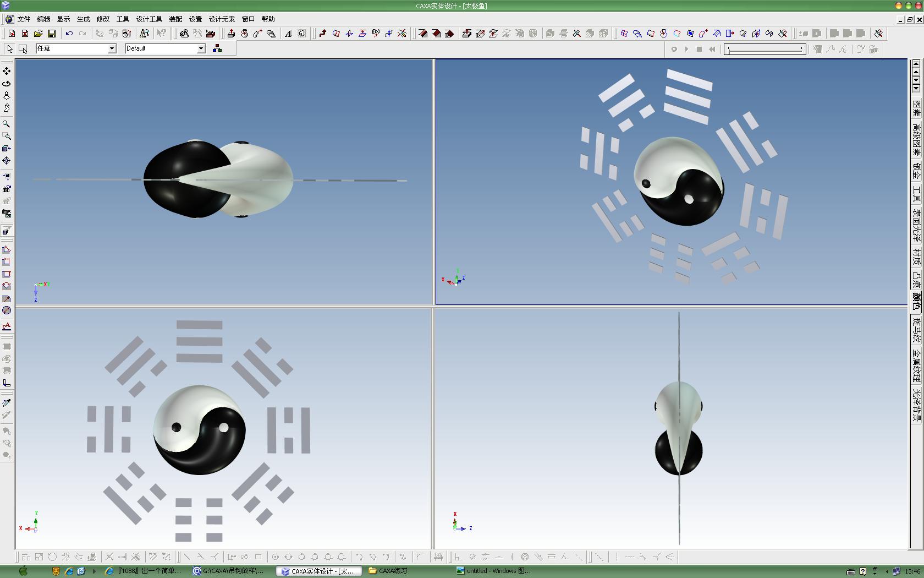Open the 光泽背景 catalog tab
The width and height of the screenshot is (924, 578).
tap(916, 405)
